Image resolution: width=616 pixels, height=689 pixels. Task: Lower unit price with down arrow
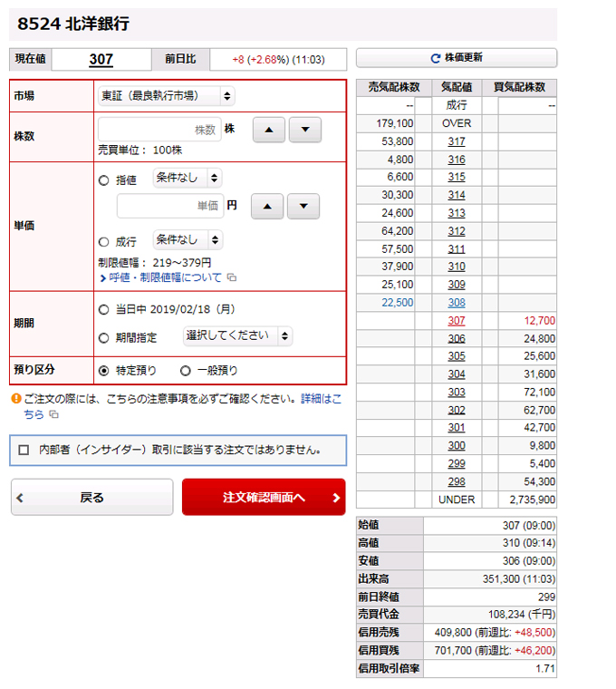tap(303, 206)
